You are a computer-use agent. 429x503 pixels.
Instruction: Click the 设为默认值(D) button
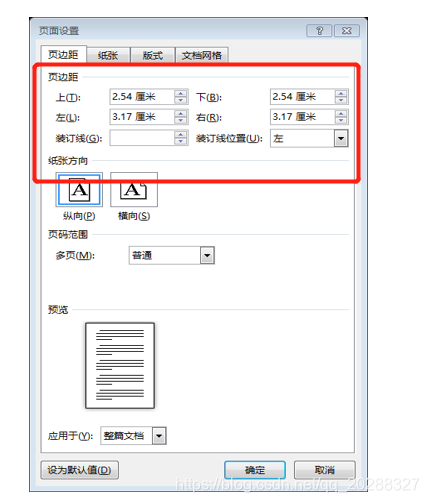[79, 470]
